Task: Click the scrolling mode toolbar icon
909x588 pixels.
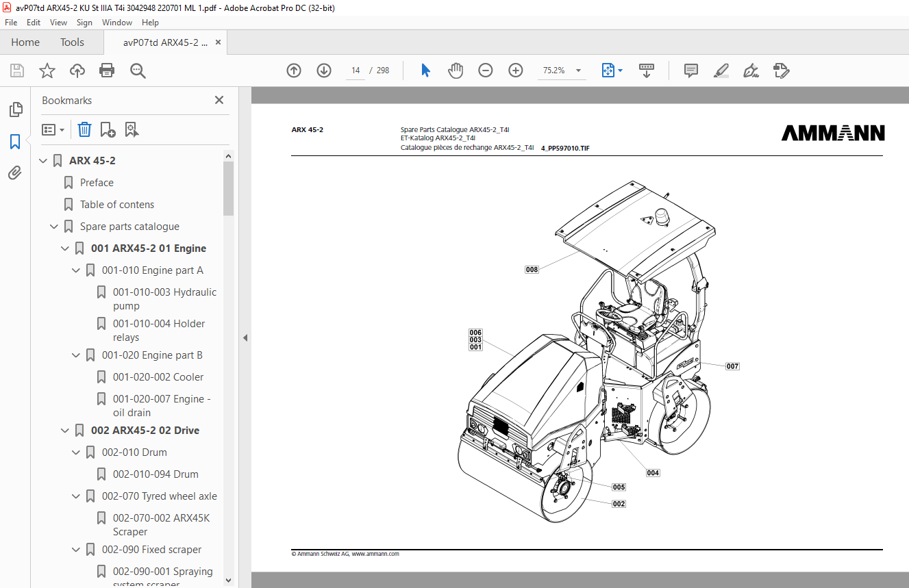Action: click(647, 71)
